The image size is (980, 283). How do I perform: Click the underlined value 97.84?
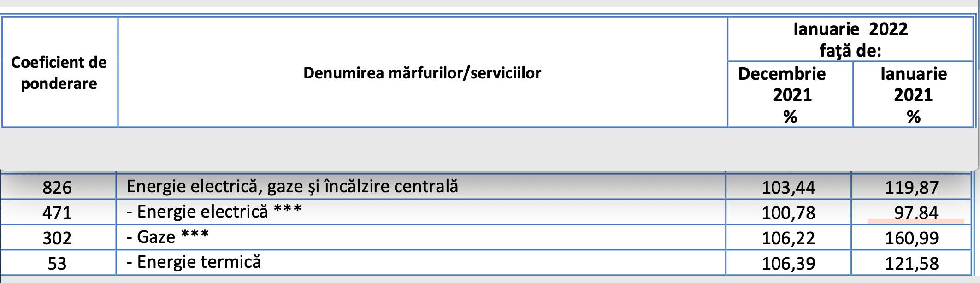[916, 213]
